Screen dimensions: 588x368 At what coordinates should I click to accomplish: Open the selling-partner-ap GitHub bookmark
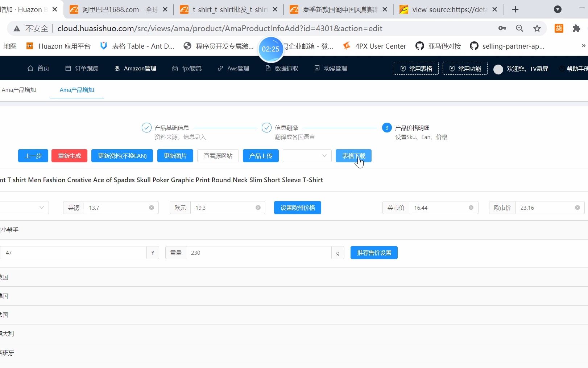coord(507,46)
